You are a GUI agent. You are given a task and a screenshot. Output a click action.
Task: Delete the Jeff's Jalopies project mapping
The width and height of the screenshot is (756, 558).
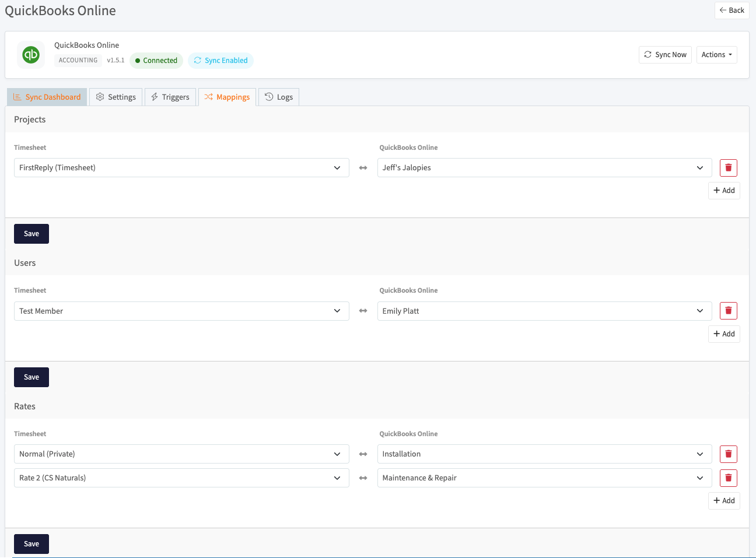coord(728,168)
